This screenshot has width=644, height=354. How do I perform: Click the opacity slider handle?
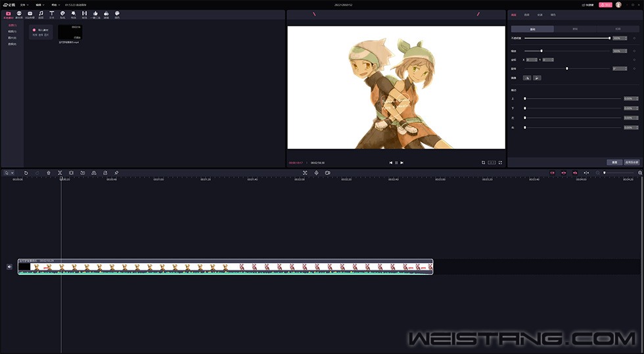609,38
